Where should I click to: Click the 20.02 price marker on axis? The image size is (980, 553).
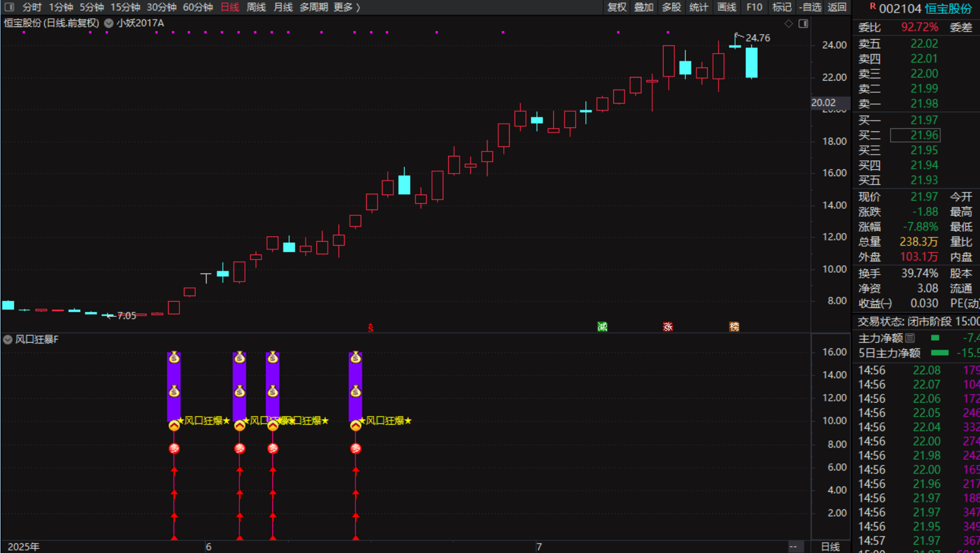tap(823, 102)
